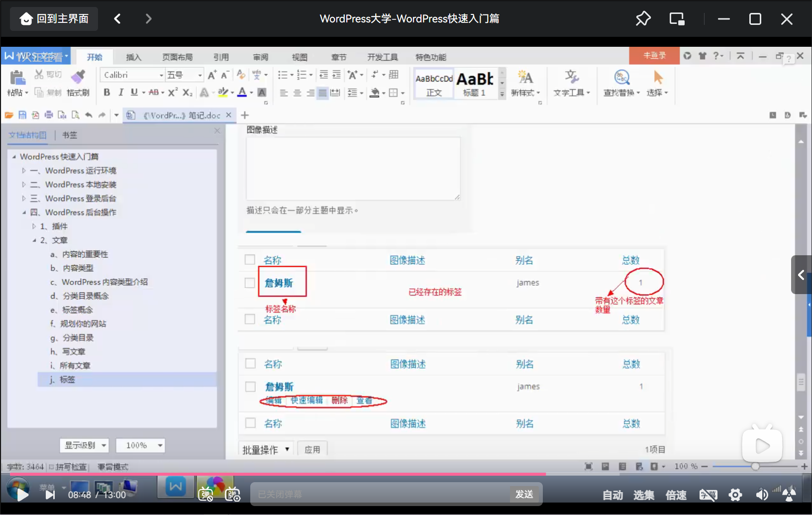812x515 pixels.
Task: Pin the video player window
Action: [643, 19]
